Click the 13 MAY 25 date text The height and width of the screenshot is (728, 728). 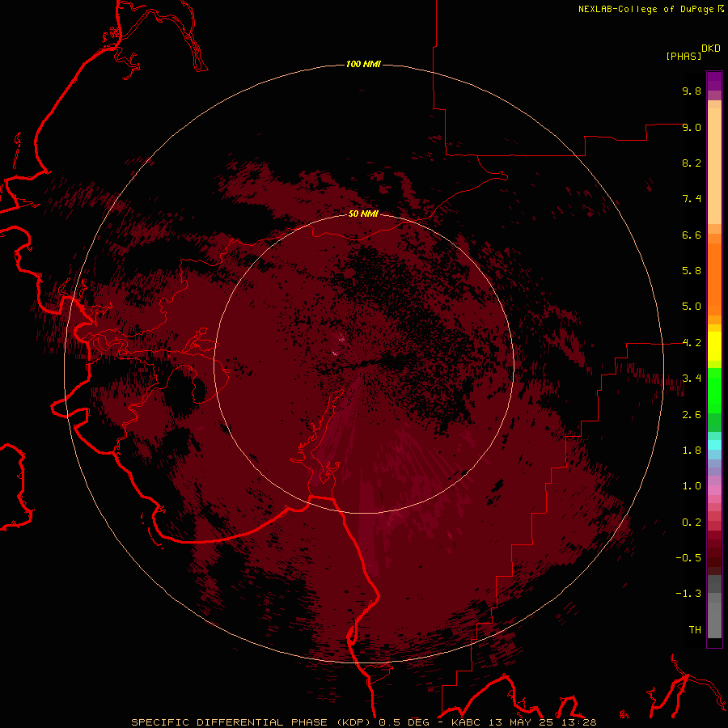click(x=523, y=722)
